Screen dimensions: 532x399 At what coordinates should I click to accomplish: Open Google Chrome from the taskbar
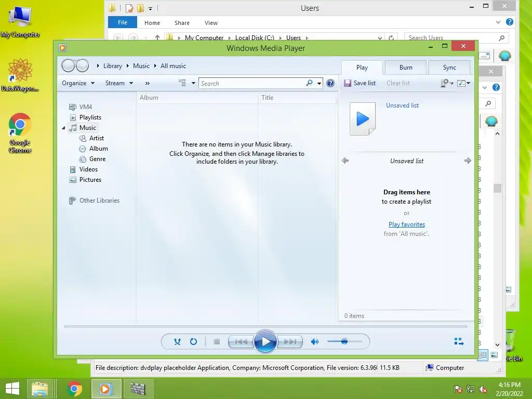click(x=74, y=389)
